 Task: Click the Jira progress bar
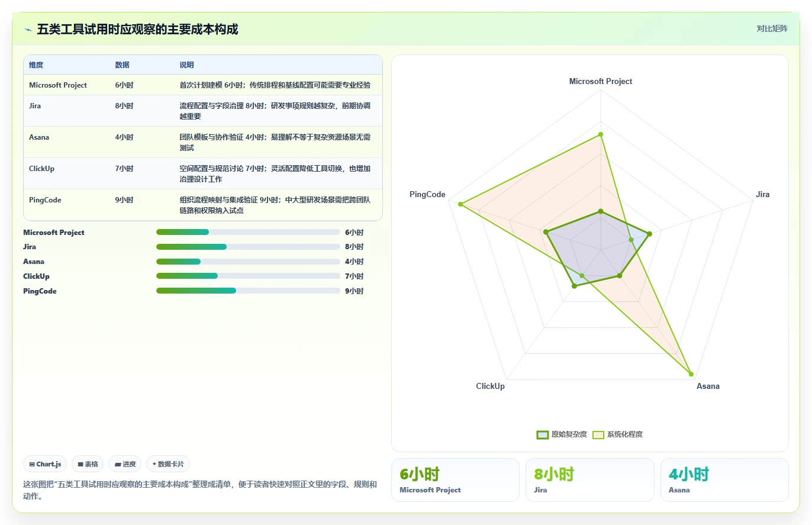tap(248, 247)
